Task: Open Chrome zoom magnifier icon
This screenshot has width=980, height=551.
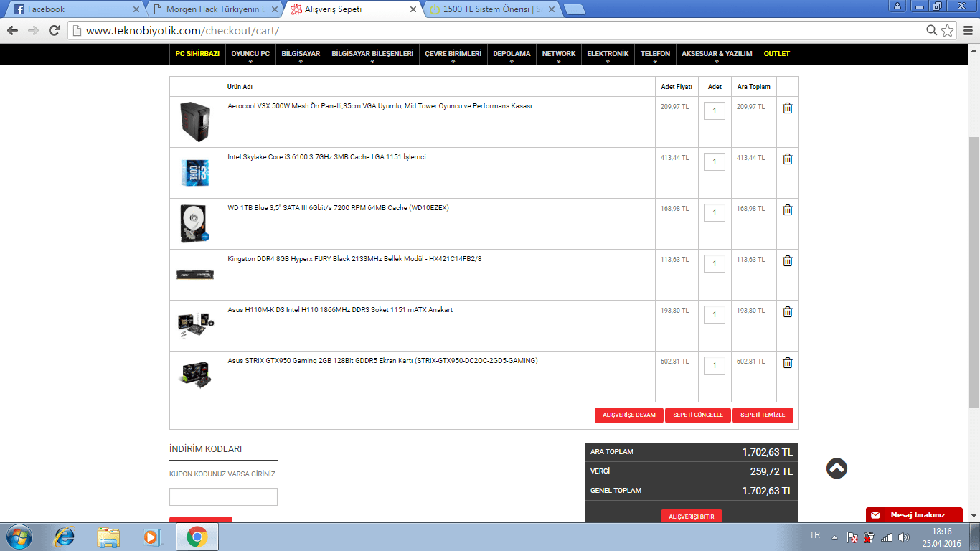Action: point(931,30)
